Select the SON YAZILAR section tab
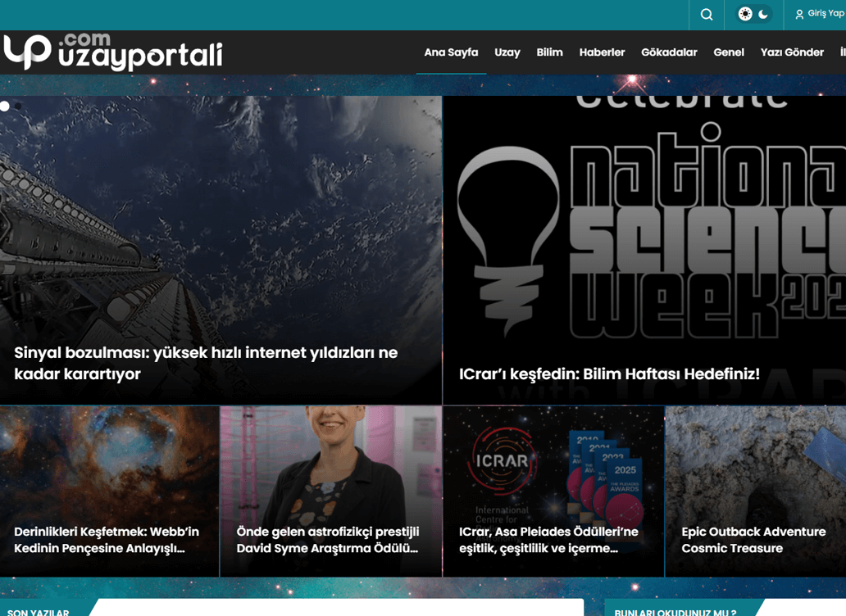Screen dimensions: 846x616 point(39,612)
